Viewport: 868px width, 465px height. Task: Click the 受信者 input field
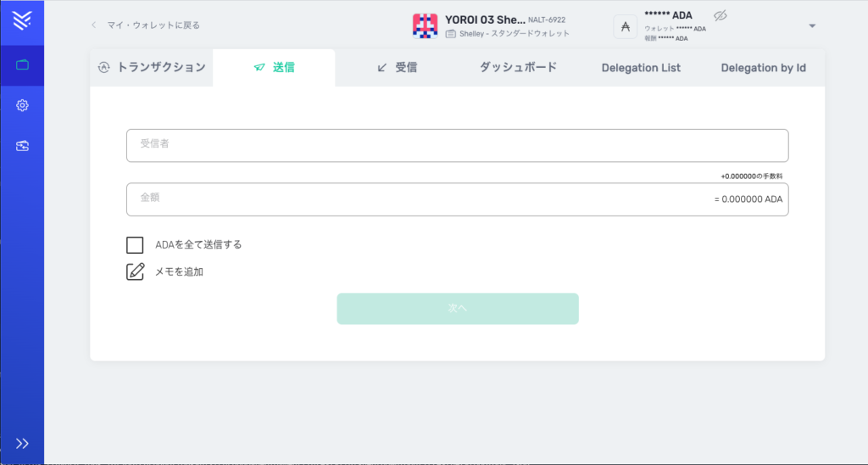tap(458, 145)
